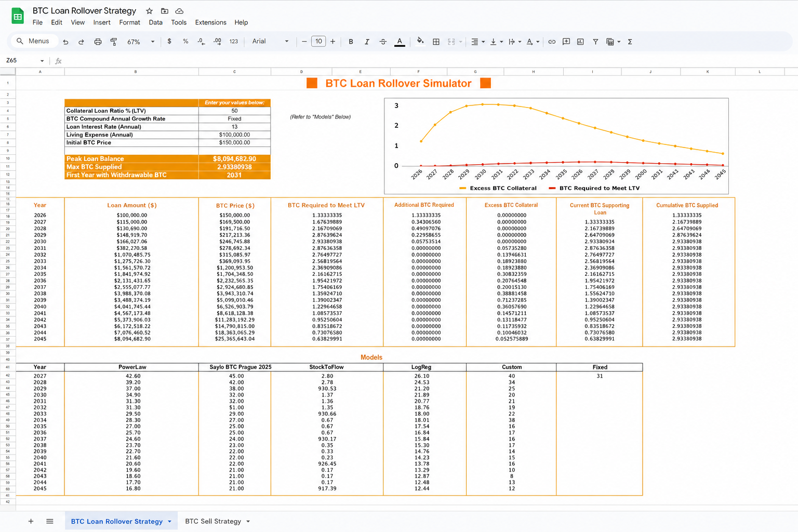Show all sheets list button
Viewport: 798px width, 532px height.
pyautogui.click(x=50, y=521)
